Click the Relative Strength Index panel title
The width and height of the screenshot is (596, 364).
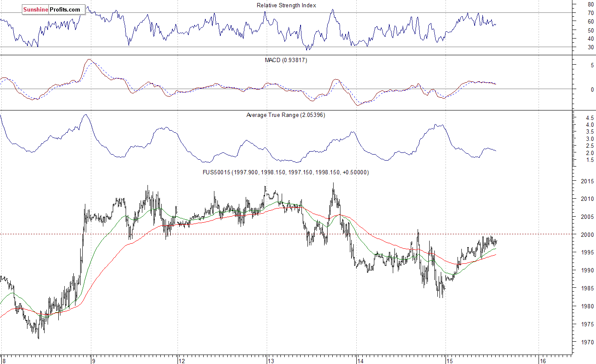[286, 5]
